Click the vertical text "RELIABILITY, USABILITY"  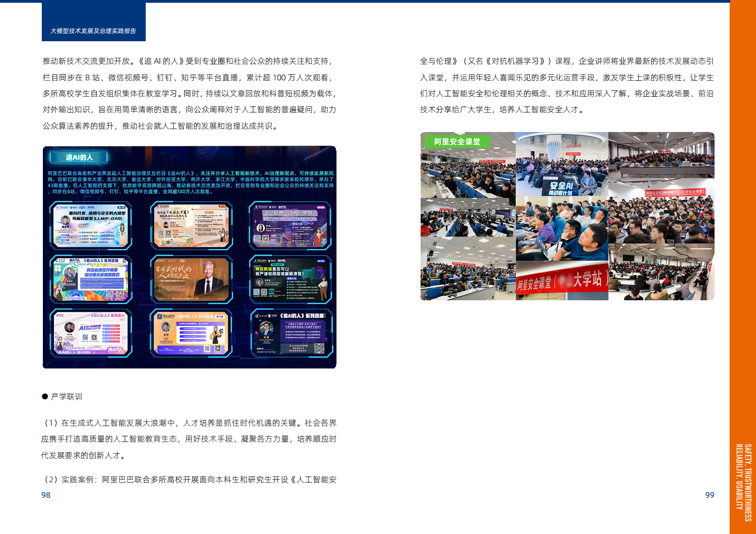tap(740, 476)
